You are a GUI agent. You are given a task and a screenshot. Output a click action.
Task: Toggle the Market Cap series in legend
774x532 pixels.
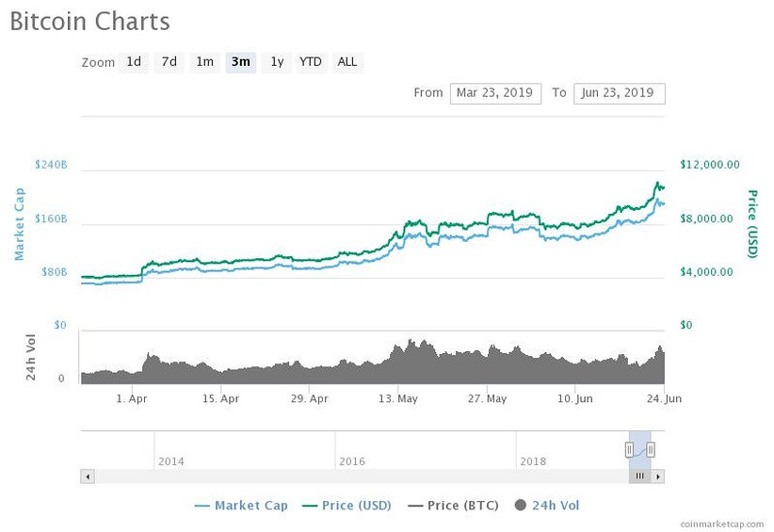241,506
